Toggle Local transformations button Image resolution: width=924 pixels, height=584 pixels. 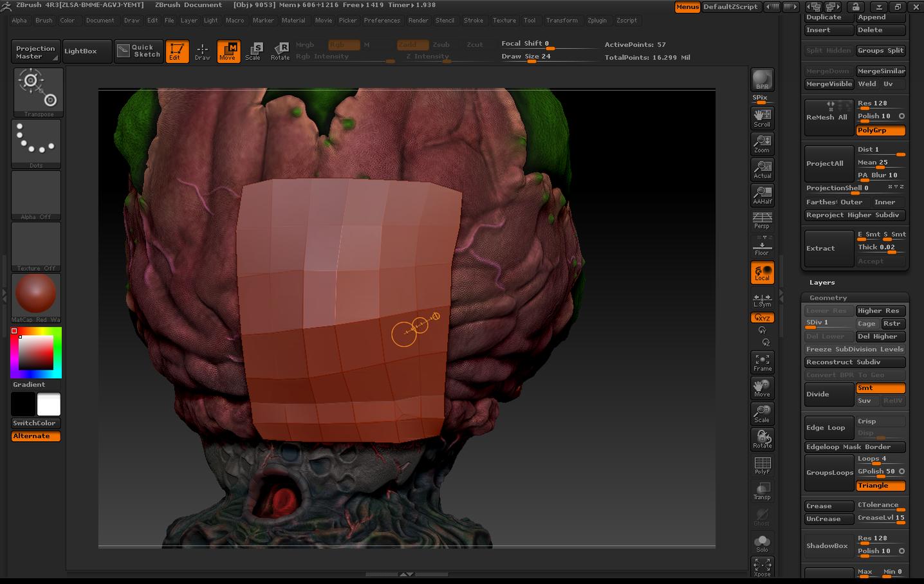click(x=762, y=273)
